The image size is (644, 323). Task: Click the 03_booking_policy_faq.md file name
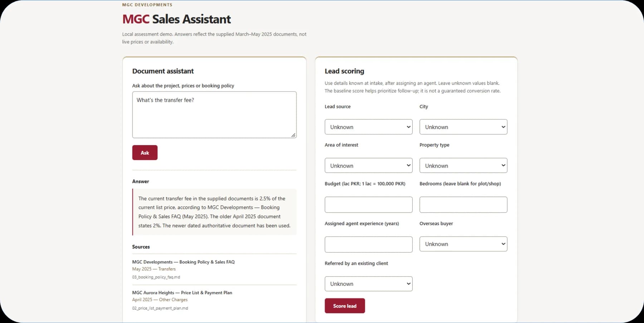[156, 277]
